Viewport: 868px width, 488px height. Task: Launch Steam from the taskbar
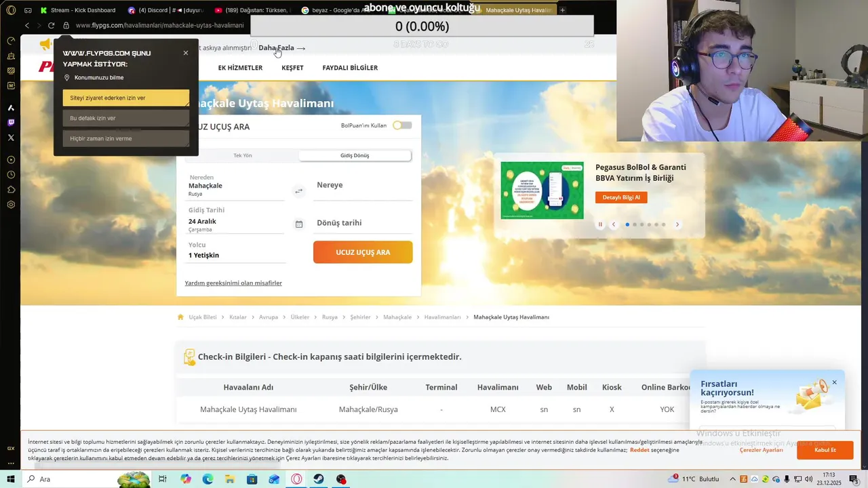point(318,479)
